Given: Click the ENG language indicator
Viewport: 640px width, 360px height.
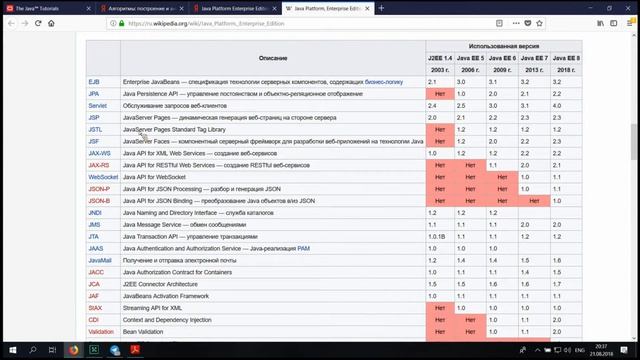Looking at the screenshot, I should click(580, 350).
